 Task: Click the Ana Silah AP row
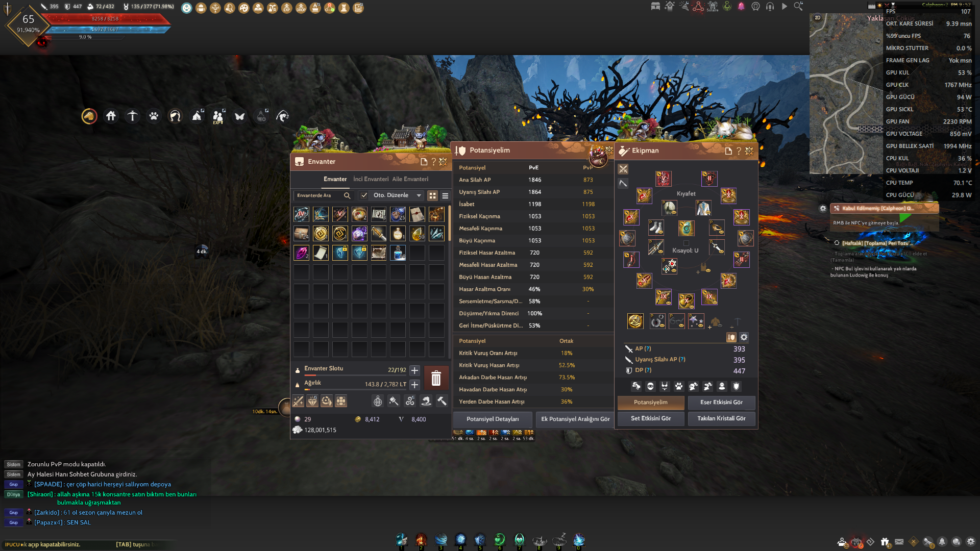click(x=533, y=180)
